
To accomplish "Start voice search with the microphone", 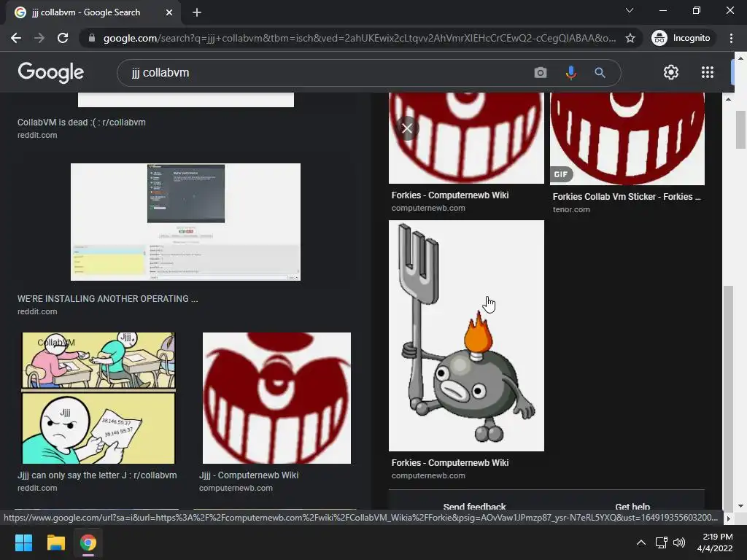I will (x=570, y=73).
